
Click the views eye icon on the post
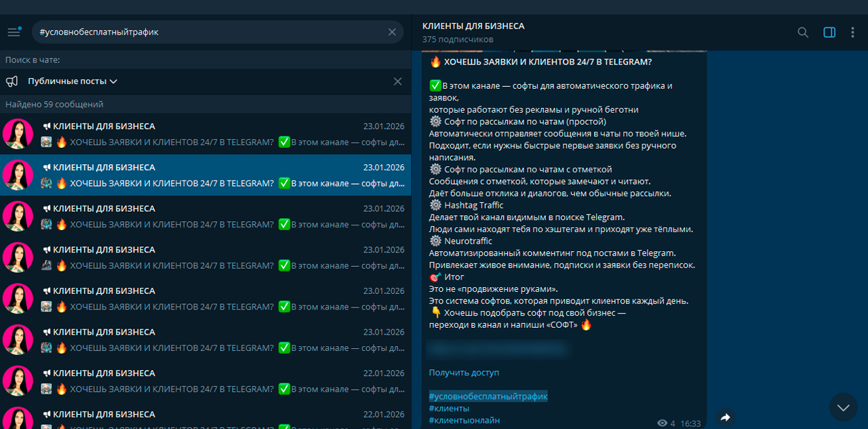[x=663, y=423]
